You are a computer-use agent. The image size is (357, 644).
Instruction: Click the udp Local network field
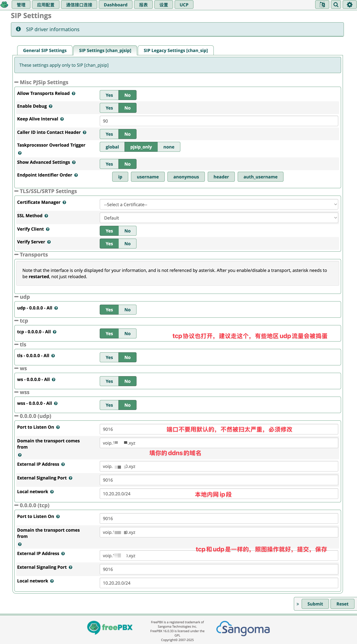pos(219,494)
